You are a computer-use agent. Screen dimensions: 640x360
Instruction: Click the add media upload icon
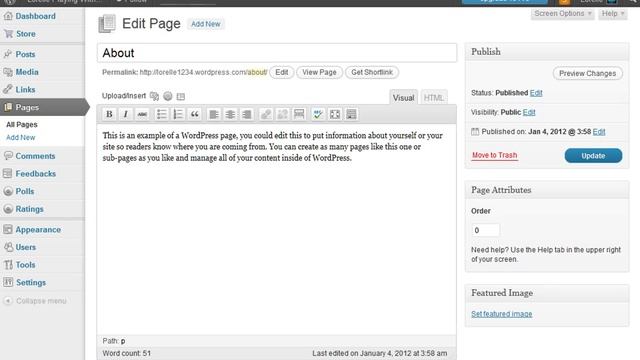click(x=154, y=96)
